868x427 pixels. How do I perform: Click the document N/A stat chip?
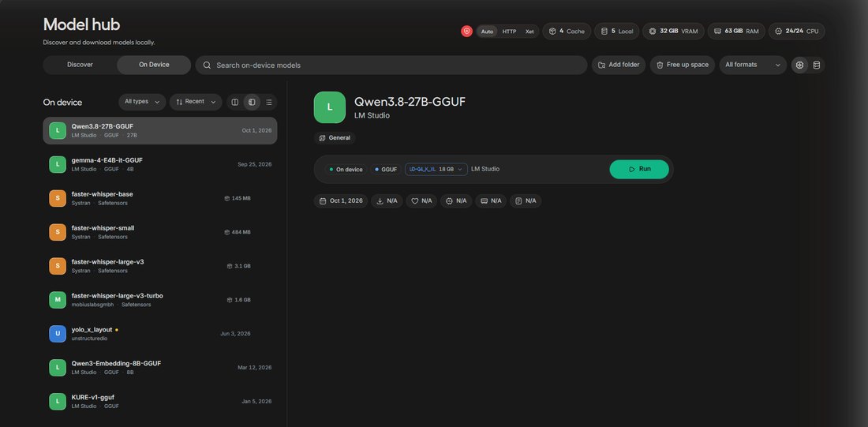[x=526, y=201]
